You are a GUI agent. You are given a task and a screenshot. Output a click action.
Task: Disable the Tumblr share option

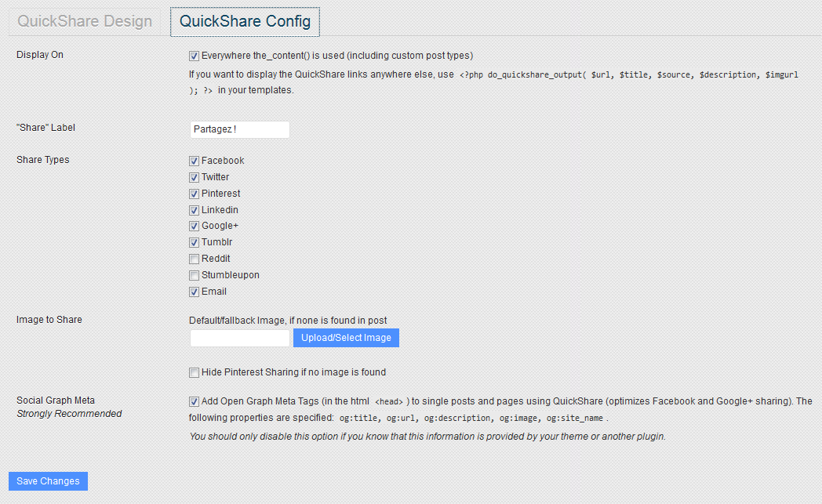[194, 242]
